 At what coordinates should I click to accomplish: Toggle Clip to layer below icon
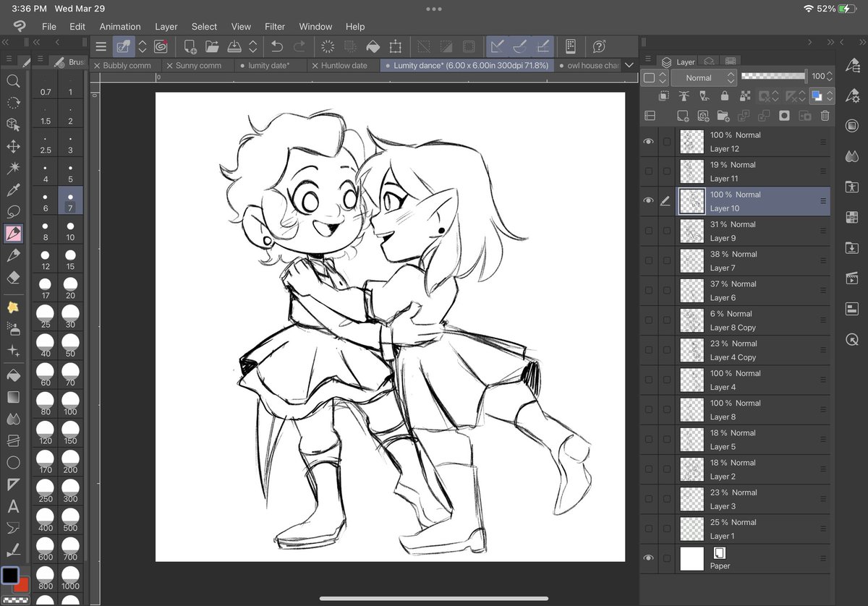[x=663, y=96]
